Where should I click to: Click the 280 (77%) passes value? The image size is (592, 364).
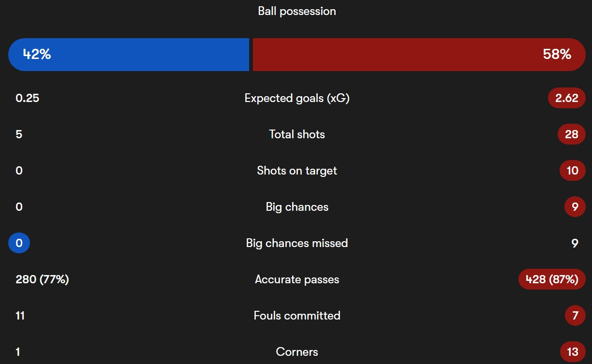tap(42, 279)
